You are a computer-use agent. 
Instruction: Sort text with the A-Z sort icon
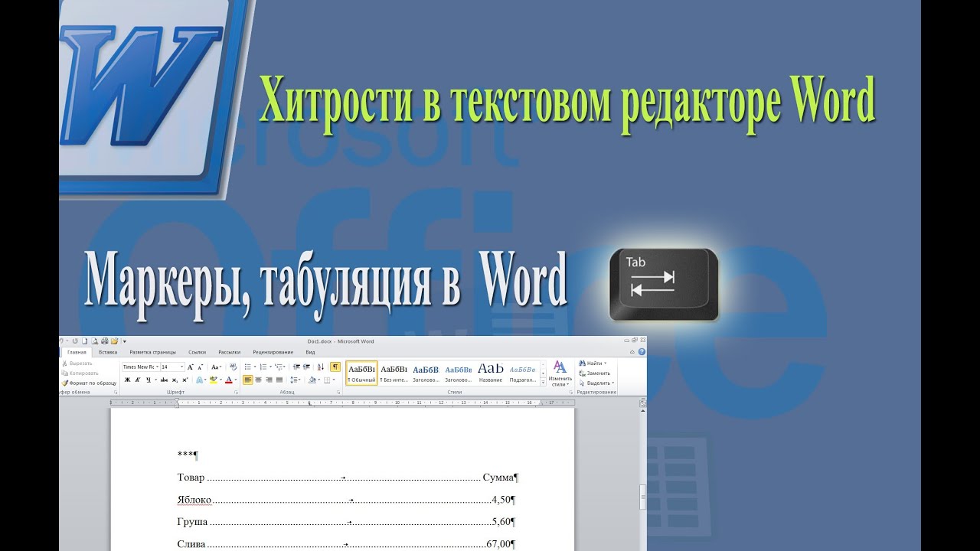320,367
